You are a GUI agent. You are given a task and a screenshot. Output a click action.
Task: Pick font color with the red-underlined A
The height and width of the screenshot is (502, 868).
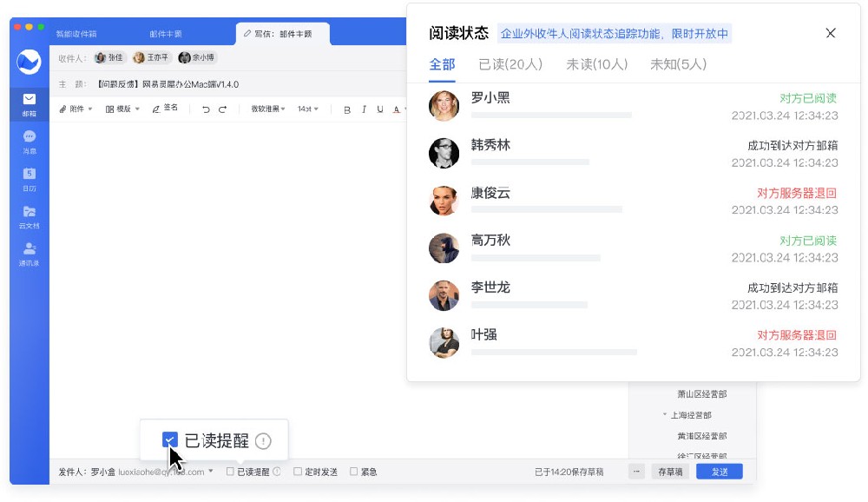click(x=396, y=109)
